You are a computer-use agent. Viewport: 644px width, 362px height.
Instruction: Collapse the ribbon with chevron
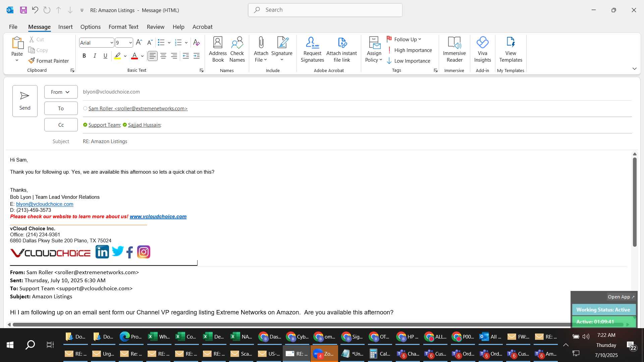634,69
